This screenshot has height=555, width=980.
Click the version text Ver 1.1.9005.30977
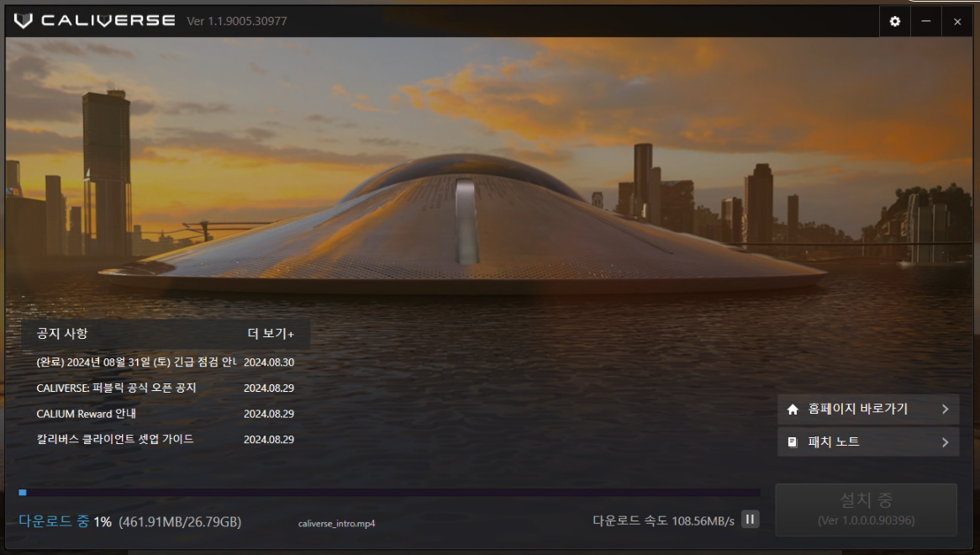click(x=237, y=21)
